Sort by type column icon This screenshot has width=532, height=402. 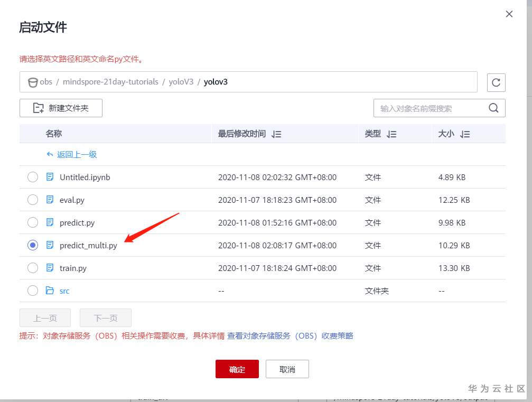(391, 134)
